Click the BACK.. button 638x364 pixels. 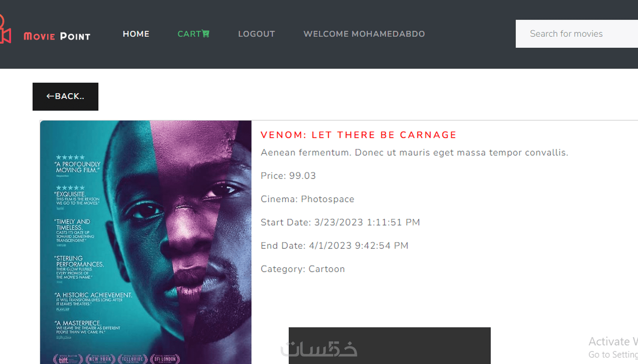[x=65, y=96]
